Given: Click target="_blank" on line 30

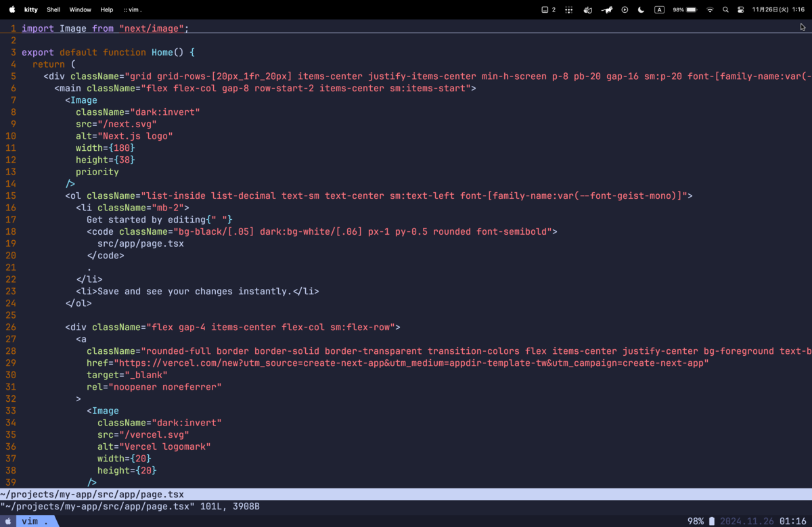Looking at the screenshot, I should [x=127, y=375].
